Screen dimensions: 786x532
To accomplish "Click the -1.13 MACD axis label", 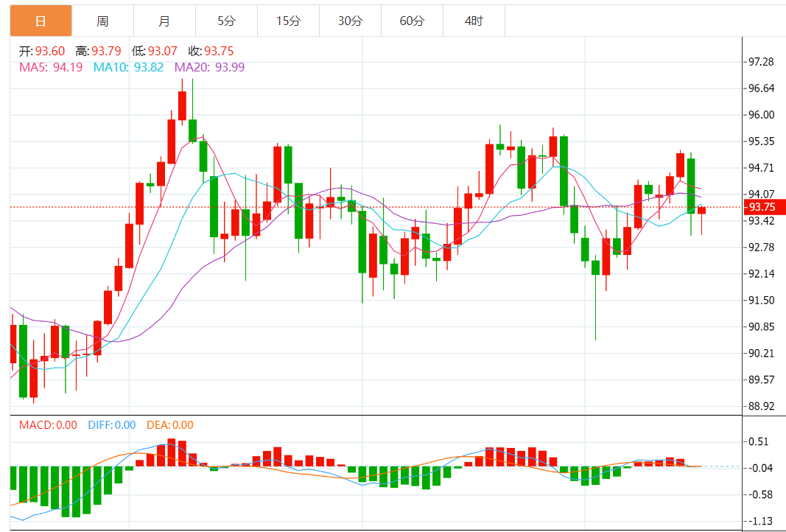I will point(759,522).
